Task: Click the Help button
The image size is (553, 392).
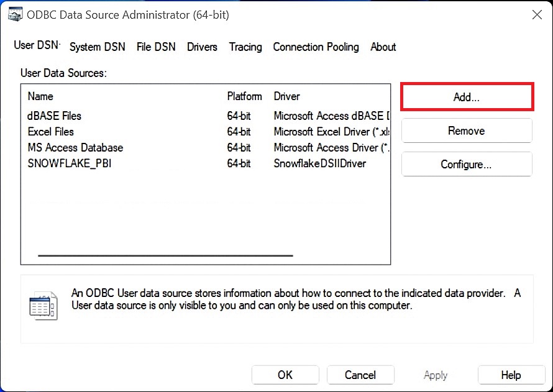Action: pyautogui.click(x=511, y=375)
